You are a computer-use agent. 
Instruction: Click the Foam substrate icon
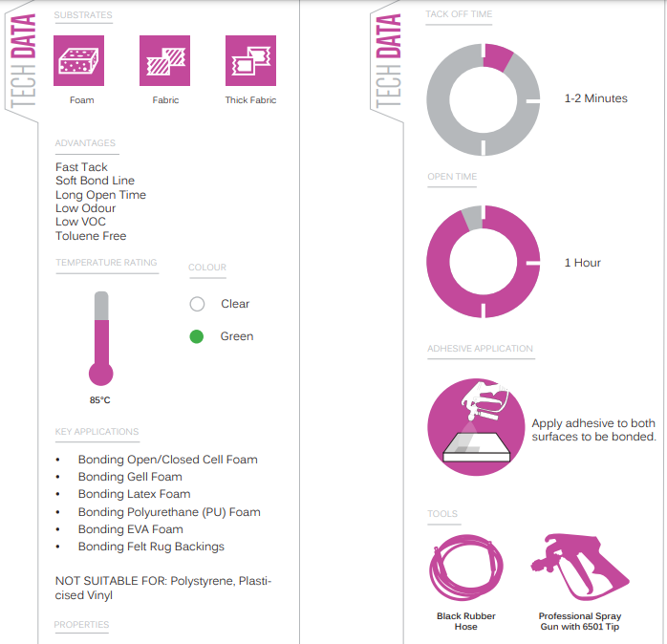click(x=78, y=60)
